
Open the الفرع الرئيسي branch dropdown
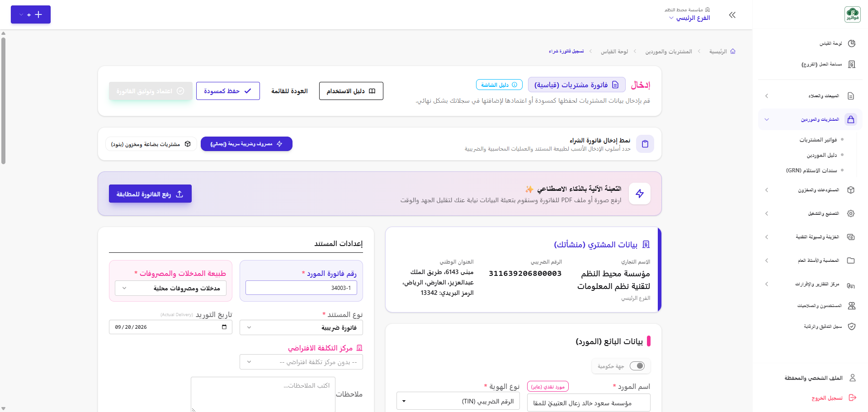[x=689, y=18]
